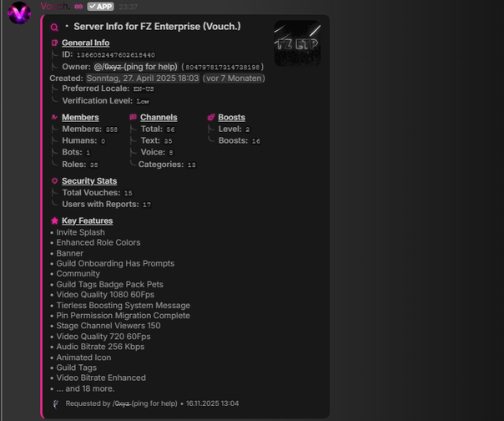Click the pink Members section icon
This screenshot has height=421, width=504.
point(55,118)
